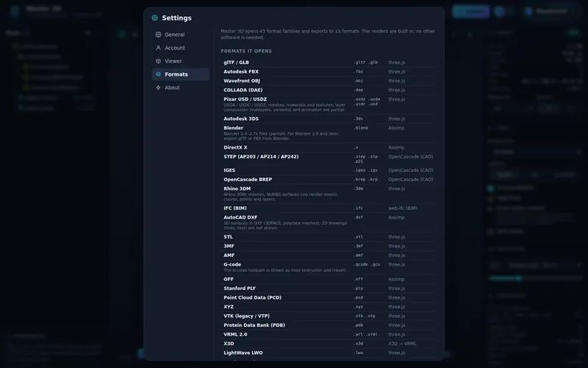
Task: Select the G-code format row
Action: (329, 267)
